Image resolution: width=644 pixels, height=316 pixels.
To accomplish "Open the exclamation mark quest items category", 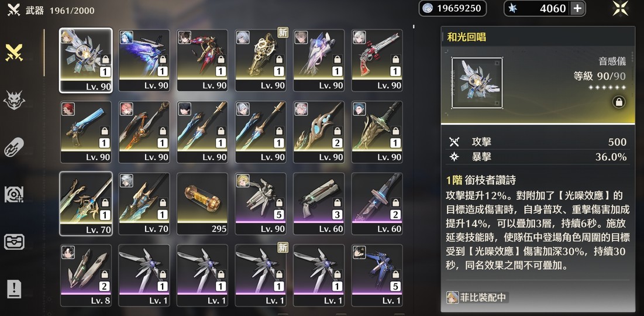I will [x=14, y=289].
